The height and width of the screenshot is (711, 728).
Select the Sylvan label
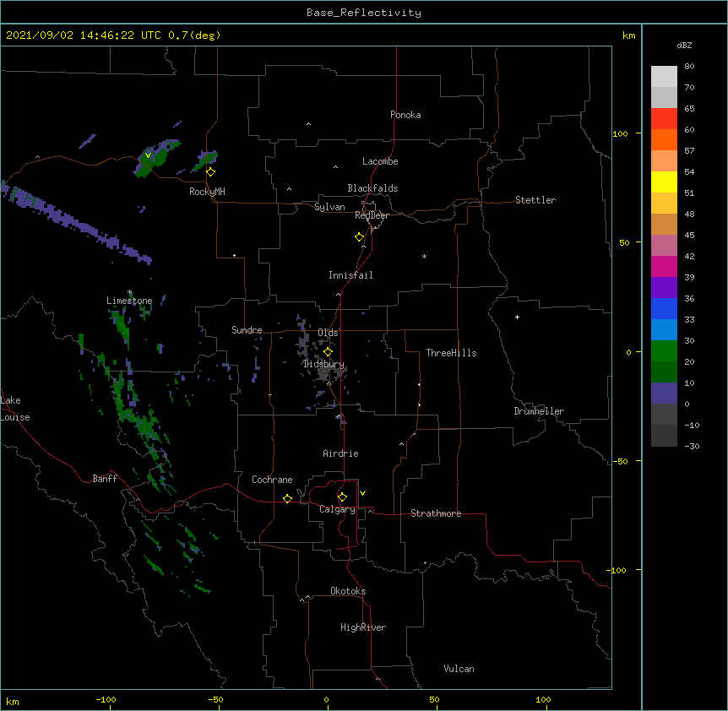pyautogui.click(x=329, y=207)
